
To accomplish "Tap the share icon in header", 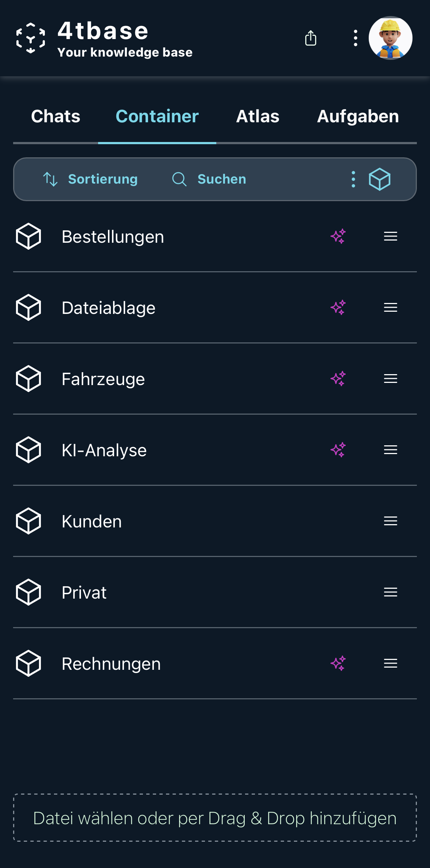I will click(x=310, y=38).
